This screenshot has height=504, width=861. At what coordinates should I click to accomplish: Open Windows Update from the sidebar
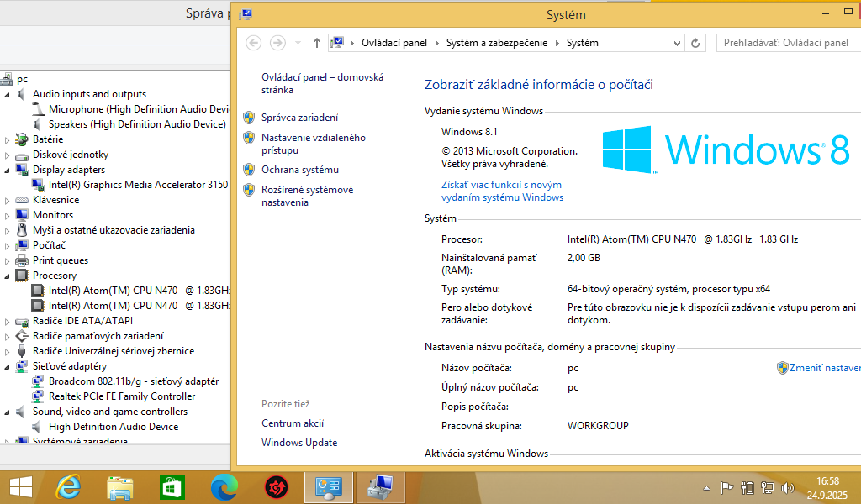(x=298, y=443)
